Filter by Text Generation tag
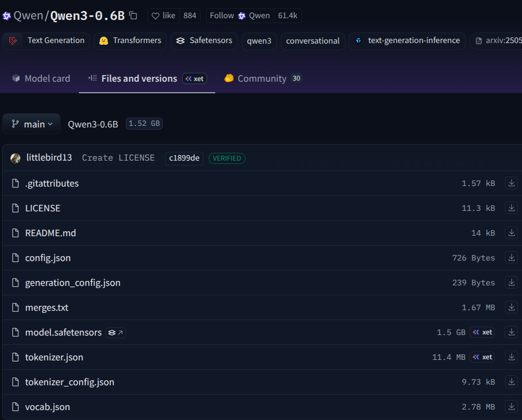Viewport: 522px width, 420px height. tap(46, 41)
